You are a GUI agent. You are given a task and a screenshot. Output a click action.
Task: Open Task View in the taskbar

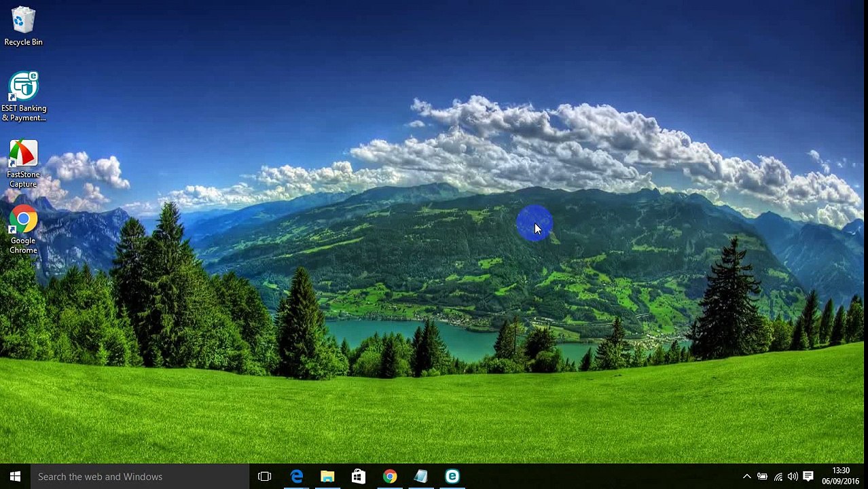click(265, 477)
